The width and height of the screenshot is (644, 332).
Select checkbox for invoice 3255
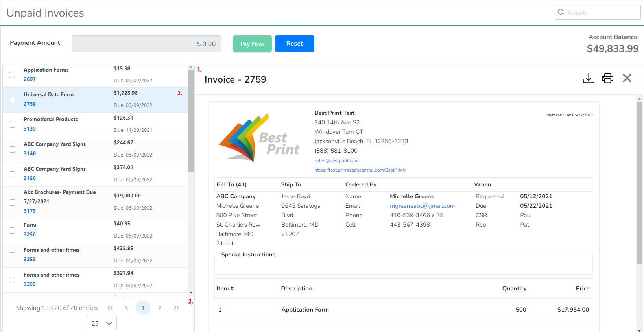pyautogui.click(x=12, y=280)
